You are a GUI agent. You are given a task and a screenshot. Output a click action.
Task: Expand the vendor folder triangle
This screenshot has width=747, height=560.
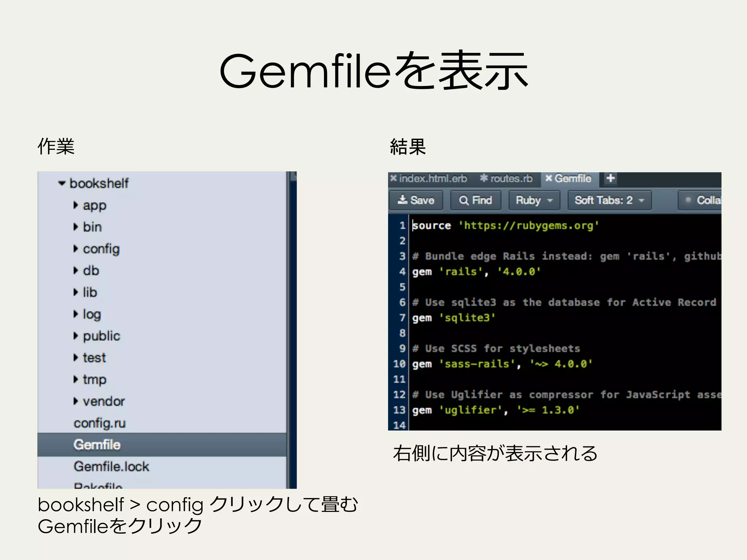(76, 401)
